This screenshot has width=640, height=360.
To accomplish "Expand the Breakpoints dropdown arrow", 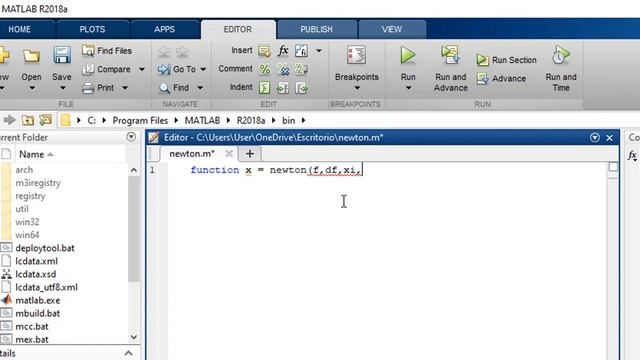I will pos(357,88).
